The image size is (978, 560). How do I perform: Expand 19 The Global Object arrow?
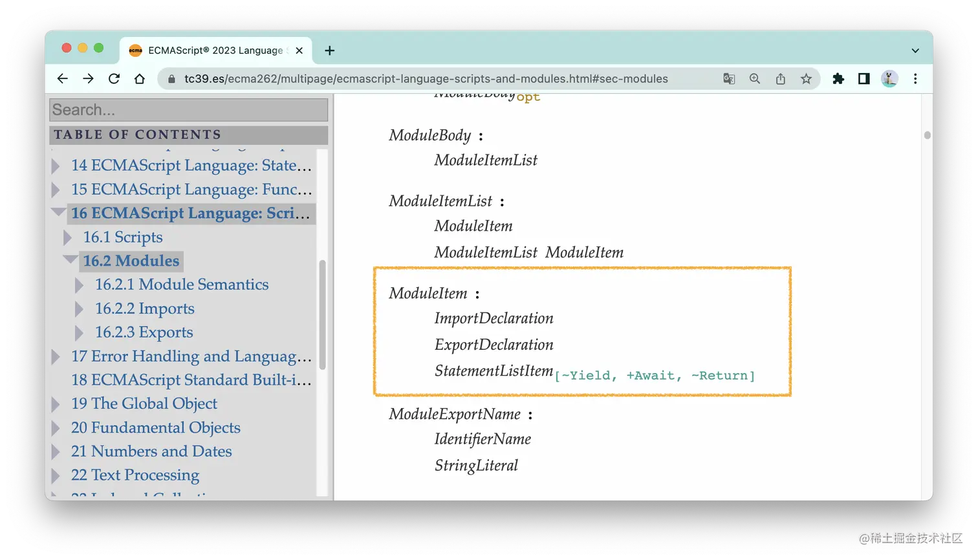[x=56, y=405]
